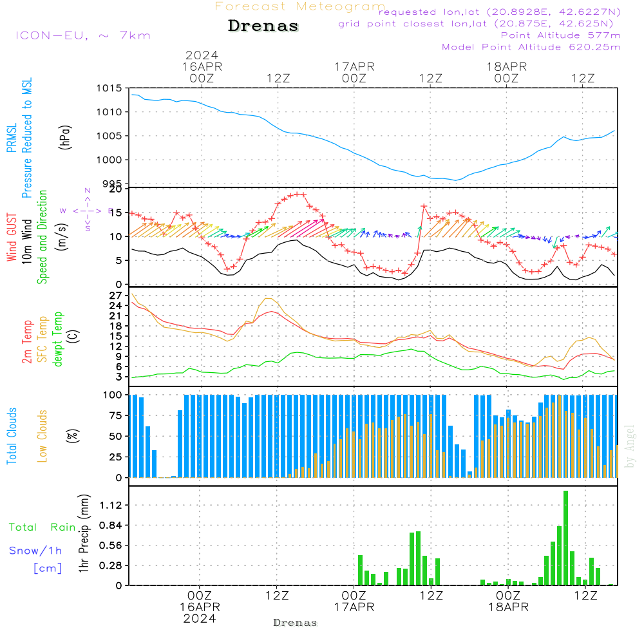Image resolution: width=644 pixels, height=644 pixels.
Task: Click the 50 value on the cloud axis
Action: pos(116,437)
